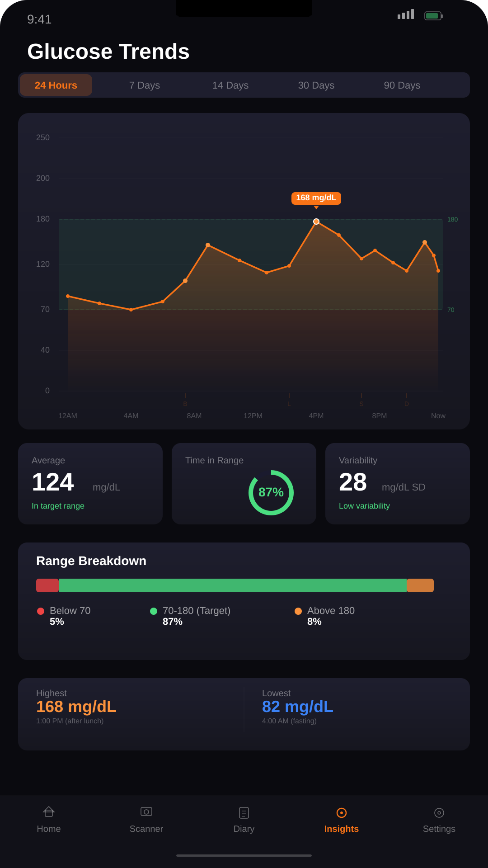
Task: Switch to the 7 Days view
Action: 145,85
